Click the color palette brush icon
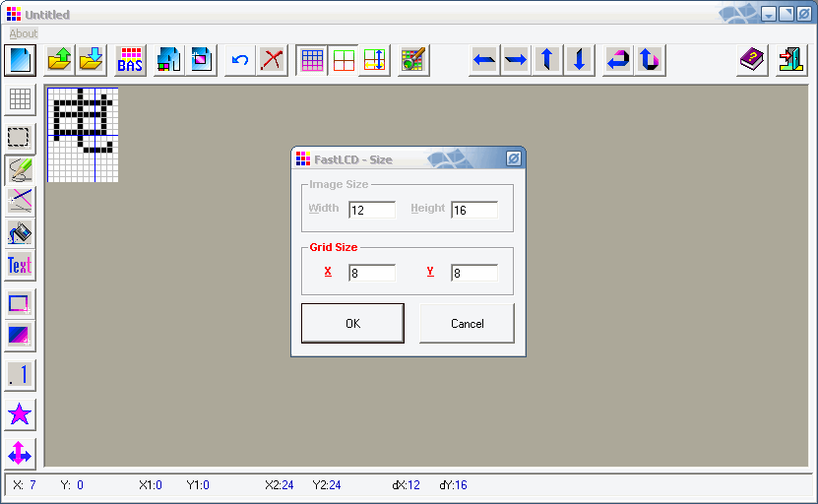This screenshot has width=818, height=504. coord(413,60)
